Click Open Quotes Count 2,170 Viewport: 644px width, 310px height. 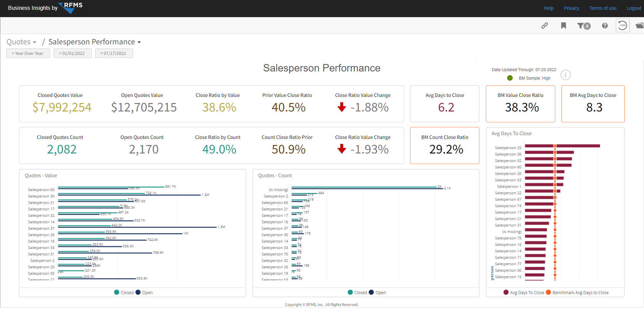144,149
